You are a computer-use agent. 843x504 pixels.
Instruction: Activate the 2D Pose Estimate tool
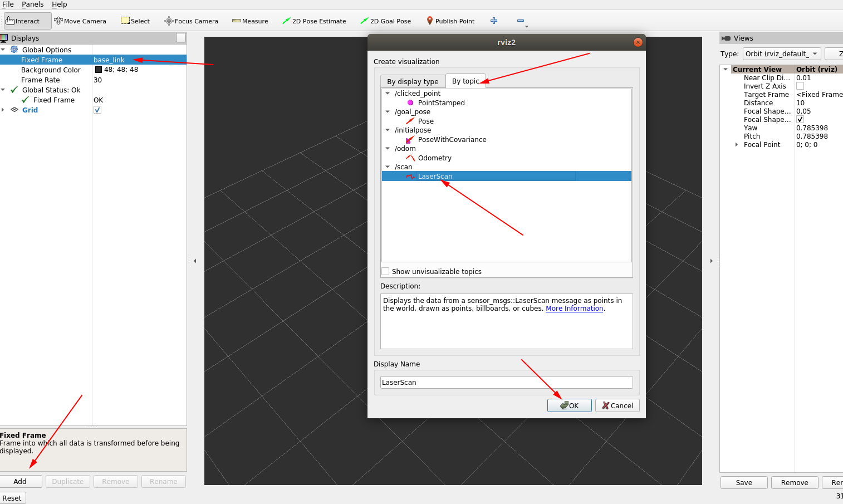click(315, 21)
